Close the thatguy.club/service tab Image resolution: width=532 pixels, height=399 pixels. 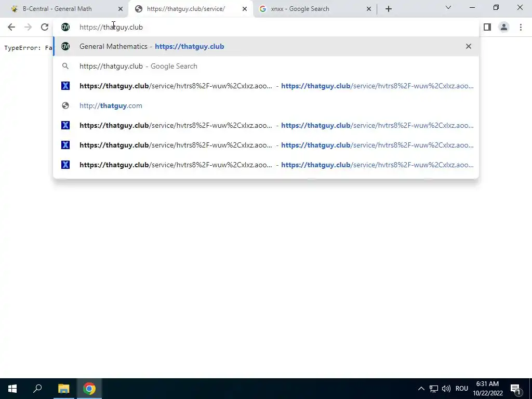245,9
